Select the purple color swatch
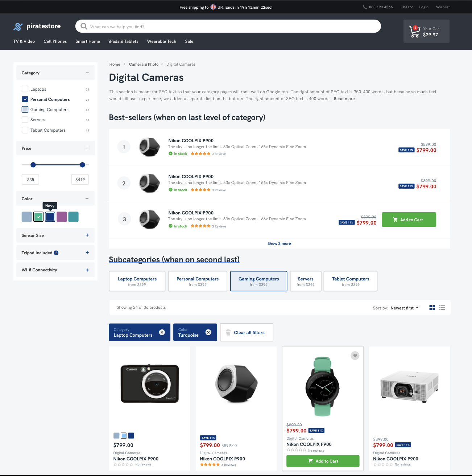The image size is (472, 476). (62, 217)
